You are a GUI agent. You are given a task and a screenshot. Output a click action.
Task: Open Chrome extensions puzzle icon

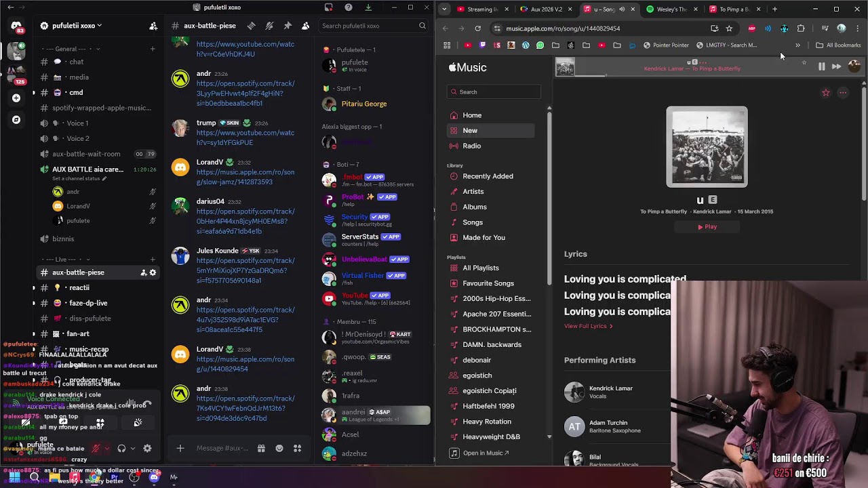coord(801,28)
